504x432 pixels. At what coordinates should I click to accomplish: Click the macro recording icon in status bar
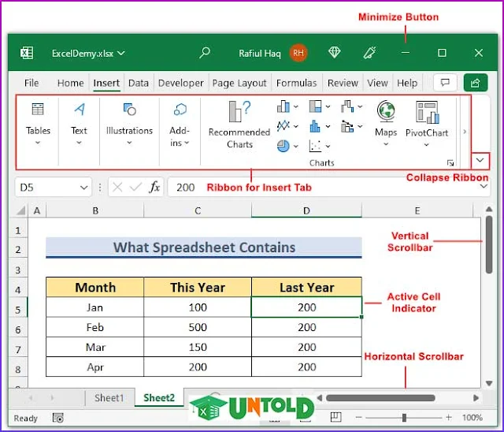[57, 418]
